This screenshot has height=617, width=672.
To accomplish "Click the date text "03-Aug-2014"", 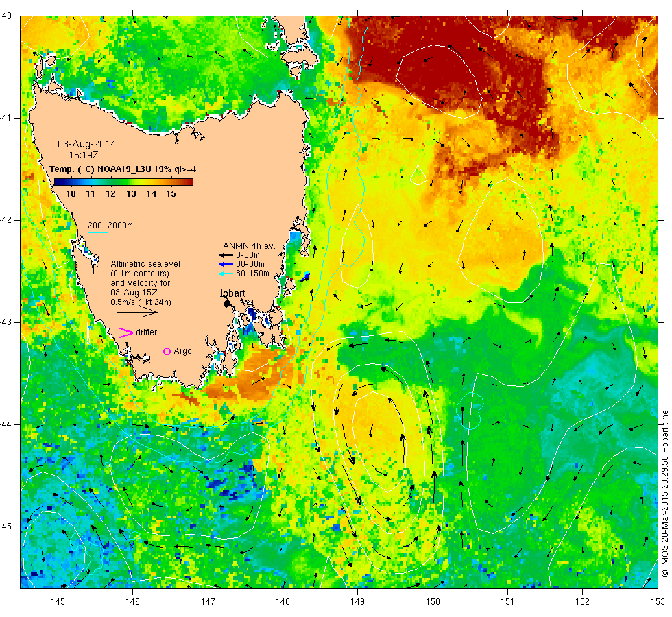I will 87,144.
